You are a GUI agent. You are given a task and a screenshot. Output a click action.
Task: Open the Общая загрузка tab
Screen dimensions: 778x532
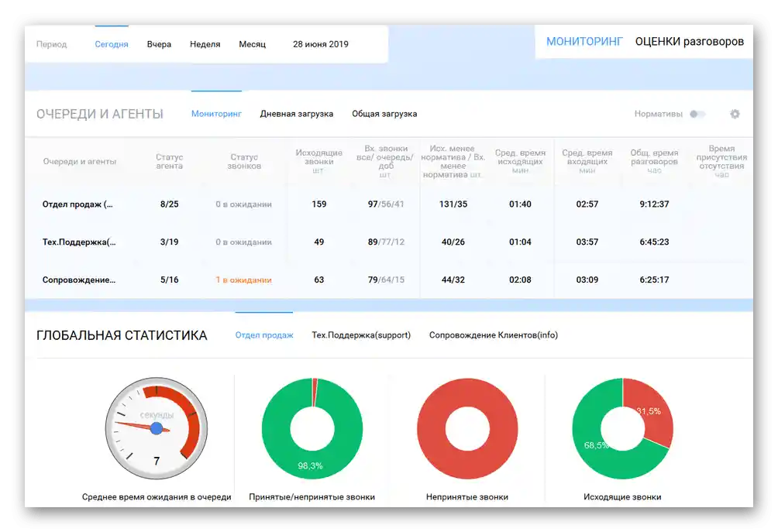pyautogui.click(x=384, y=114)
